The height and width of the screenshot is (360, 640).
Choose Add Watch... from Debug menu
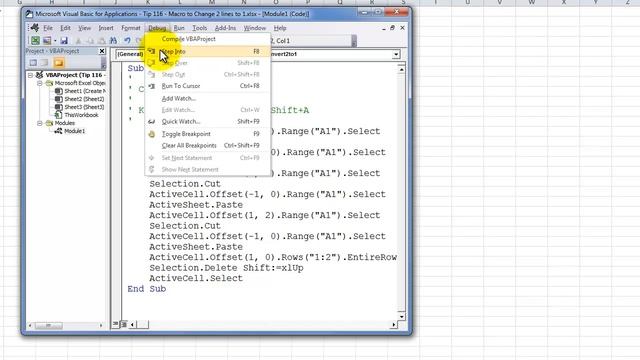[x=207, y=98]
